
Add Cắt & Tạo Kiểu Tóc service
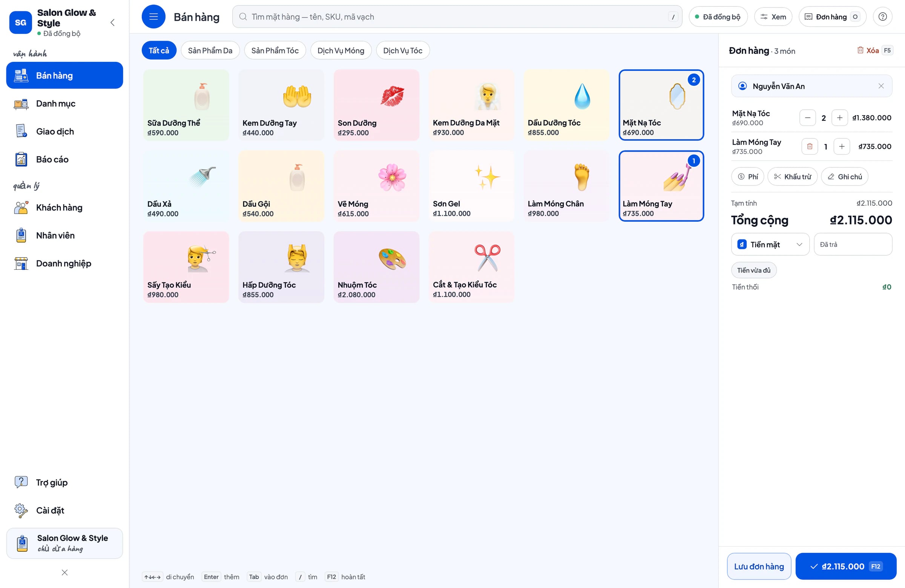pyautogui.click(x=471, y=267)
